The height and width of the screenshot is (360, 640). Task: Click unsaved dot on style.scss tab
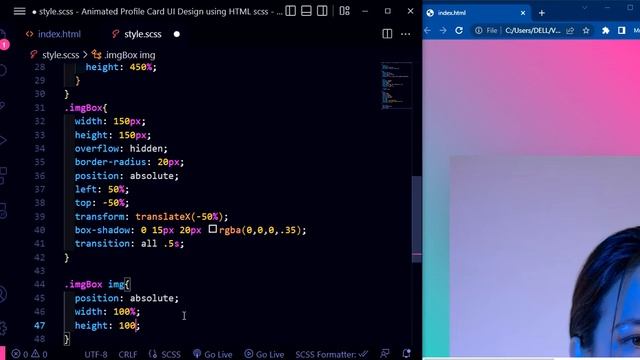(177, 34)
